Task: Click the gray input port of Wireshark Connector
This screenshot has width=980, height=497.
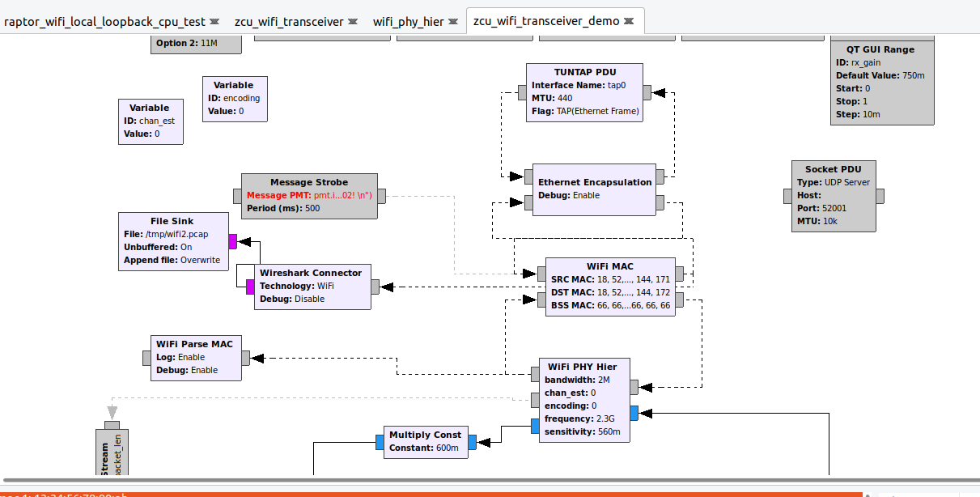Action: tap(375, 287)
